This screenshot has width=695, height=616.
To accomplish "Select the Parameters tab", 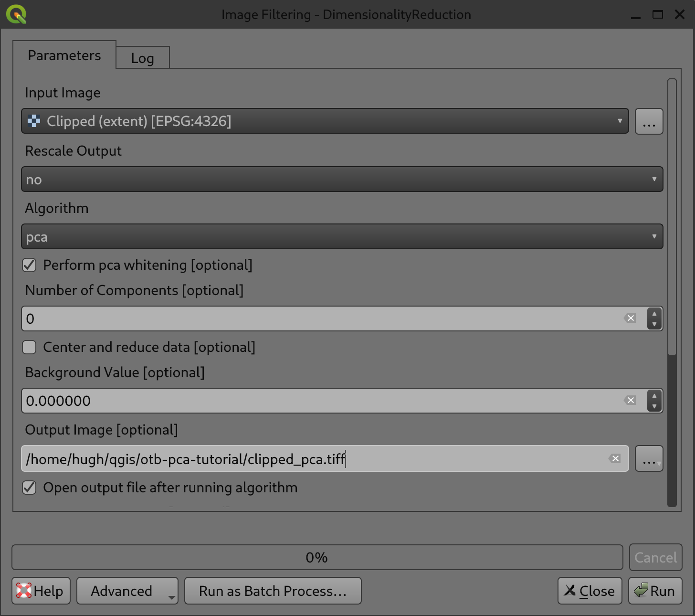I will 64,55.
